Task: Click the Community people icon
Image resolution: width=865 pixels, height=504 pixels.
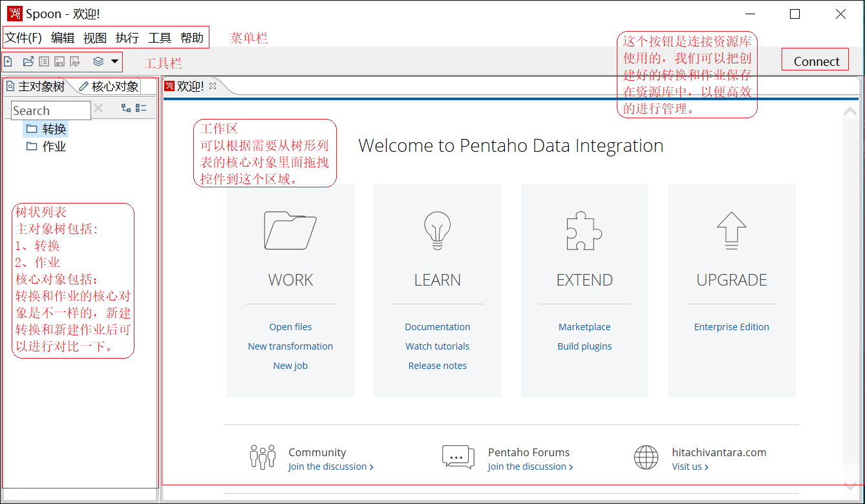Action: pyautogui.click(x=262, y=457)
